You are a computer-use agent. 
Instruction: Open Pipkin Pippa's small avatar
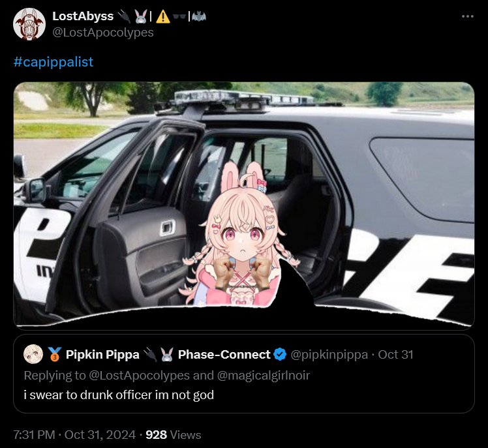click(33, 354)
